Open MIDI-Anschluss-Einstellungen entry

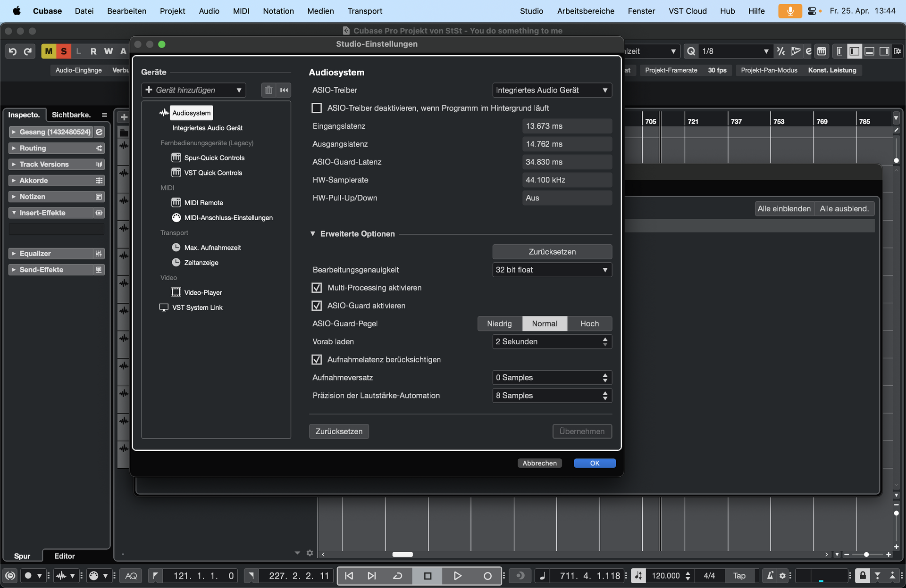[x=228, y=218]
